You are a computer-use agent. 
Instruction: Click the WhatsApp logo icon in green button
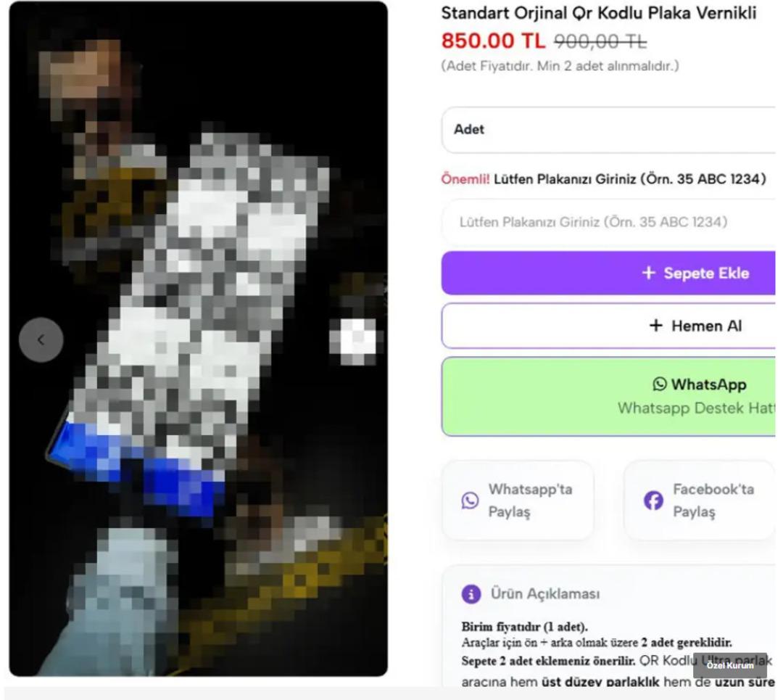pyautogui.click(x=660, y=384)
